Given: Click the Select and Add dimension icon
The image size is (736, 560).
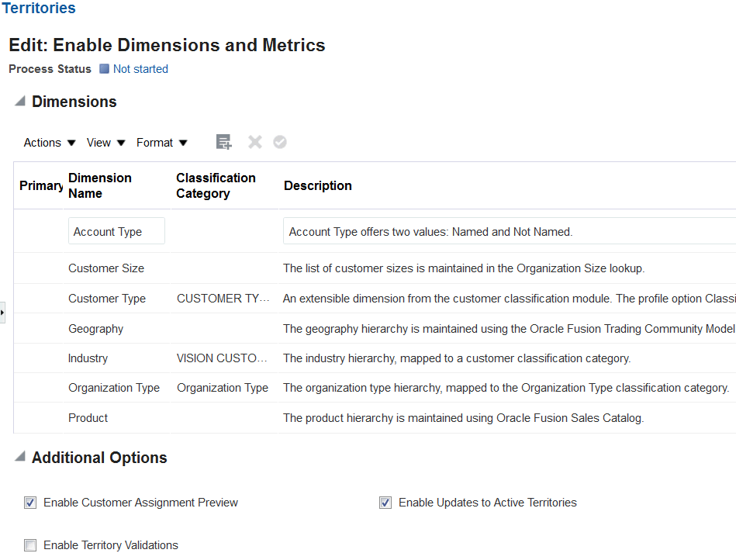Looking at the screenshot, I should pyautogui.click(x=223, y=142).
